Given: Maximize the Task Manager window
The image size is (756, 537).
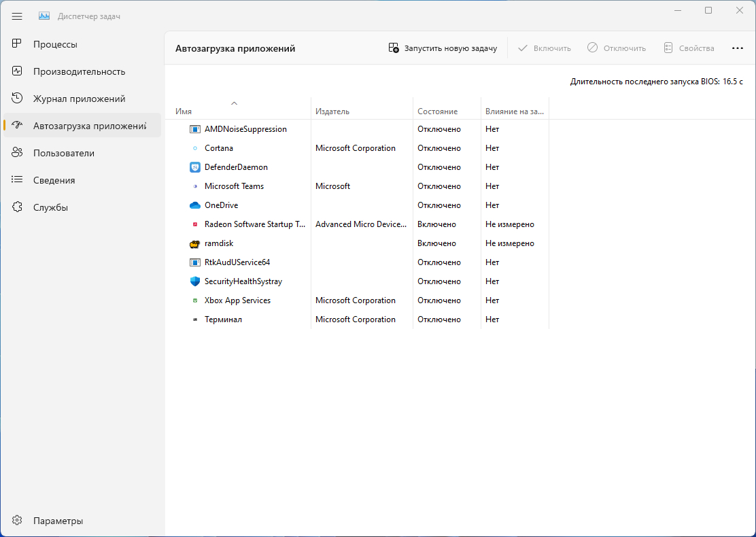Looking at the screenshot, I should tap(708, 10).
